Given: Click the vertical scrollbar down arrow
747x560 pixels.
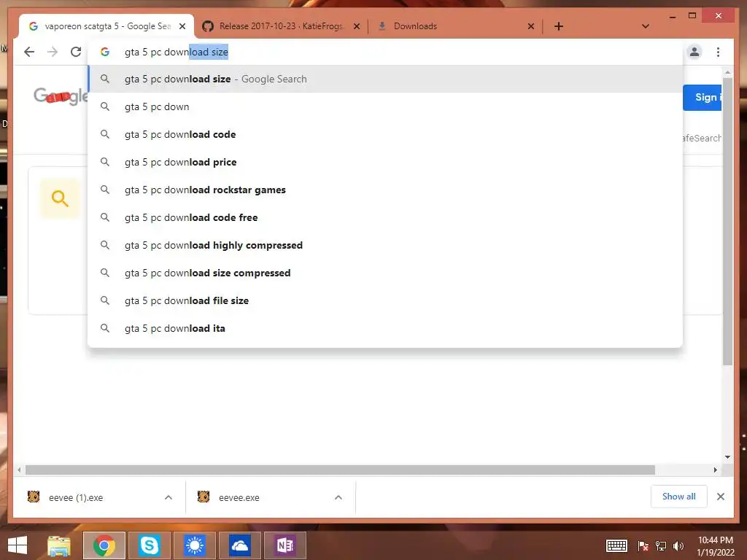Looking at the screenshot, I should (727, 457).
